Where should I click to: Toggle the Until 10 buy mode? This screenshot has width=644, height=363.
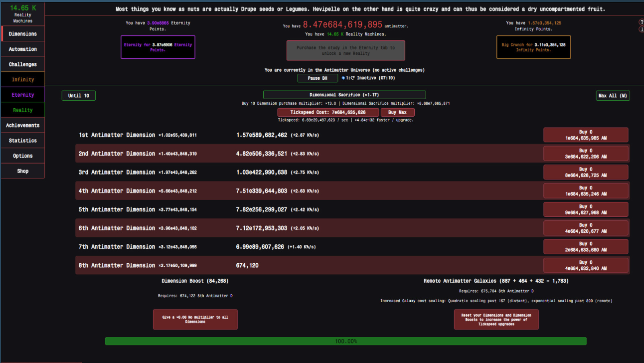(79, 95)
